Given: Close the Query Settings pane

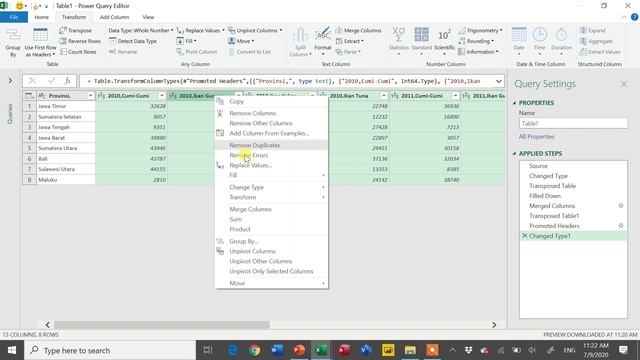Looking at the screenshot, I should (624, 84).
